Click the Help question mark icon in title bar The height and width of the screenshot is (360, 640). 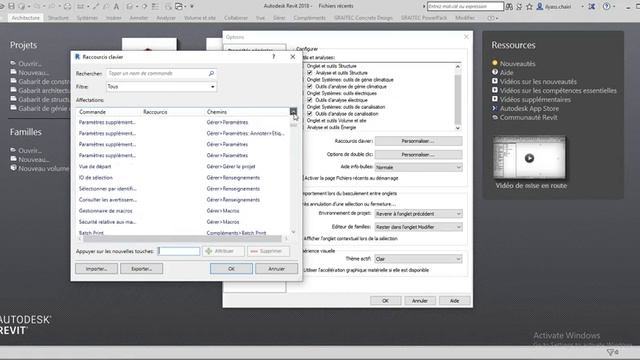607,6
